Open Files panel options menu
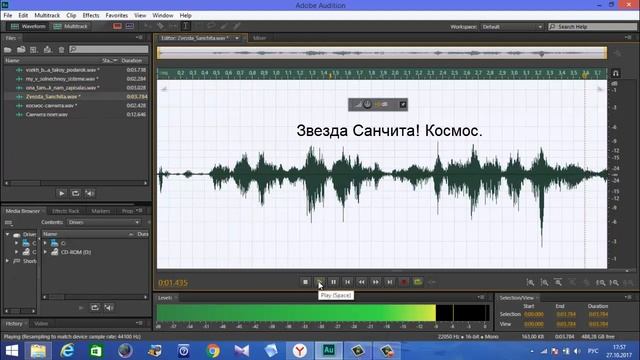 point(140,38)
